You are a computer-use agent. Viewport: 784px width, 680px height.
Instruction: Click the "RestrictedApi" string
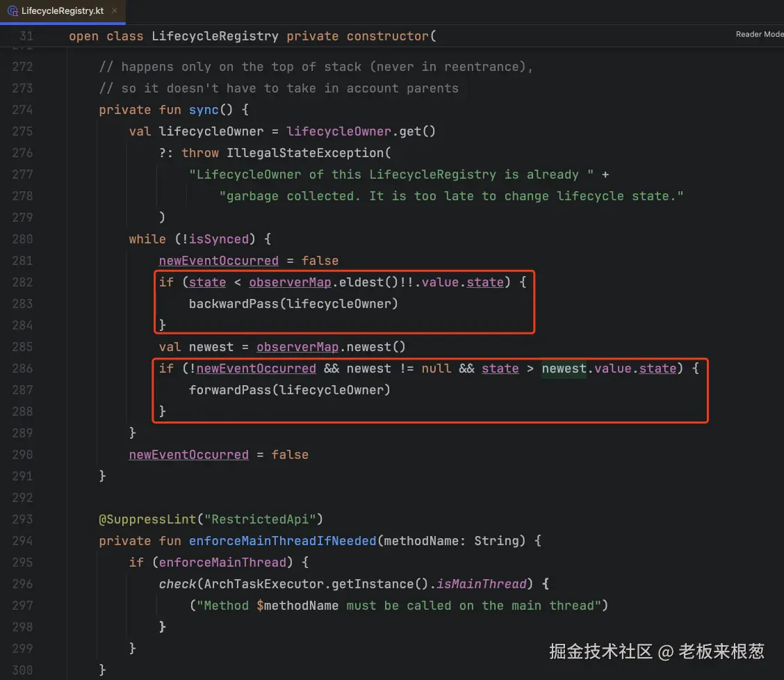point(260,519)
